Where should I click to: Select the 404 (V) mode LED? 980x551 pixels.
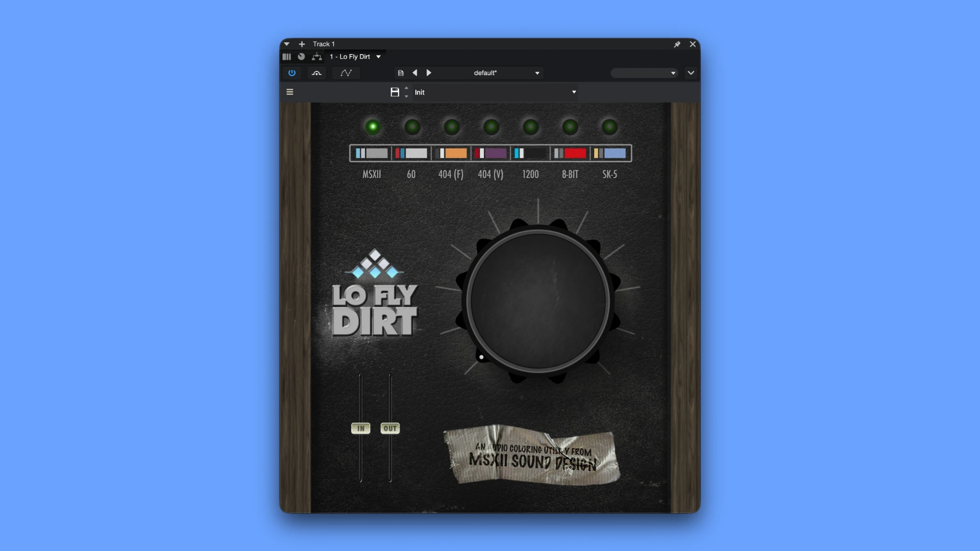click(492, 127)
